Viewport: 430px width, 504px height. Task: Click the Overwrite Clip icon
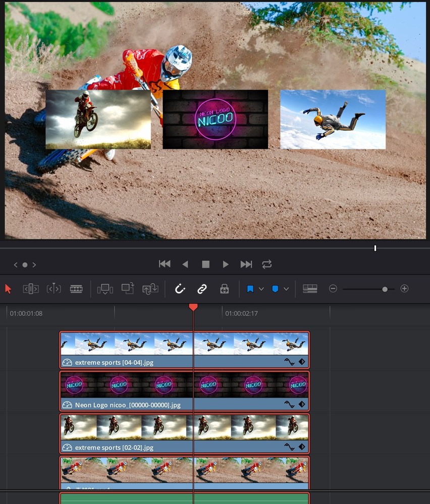tap(128, 289)
